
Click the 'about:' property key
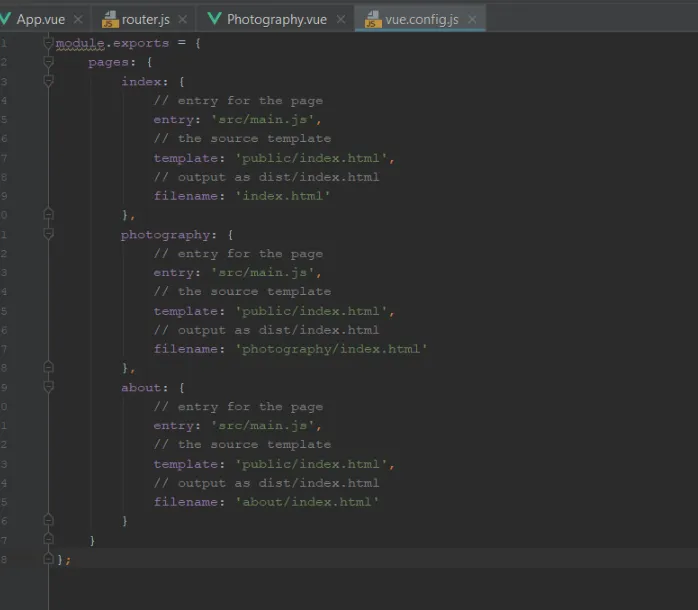coord(145,388)
